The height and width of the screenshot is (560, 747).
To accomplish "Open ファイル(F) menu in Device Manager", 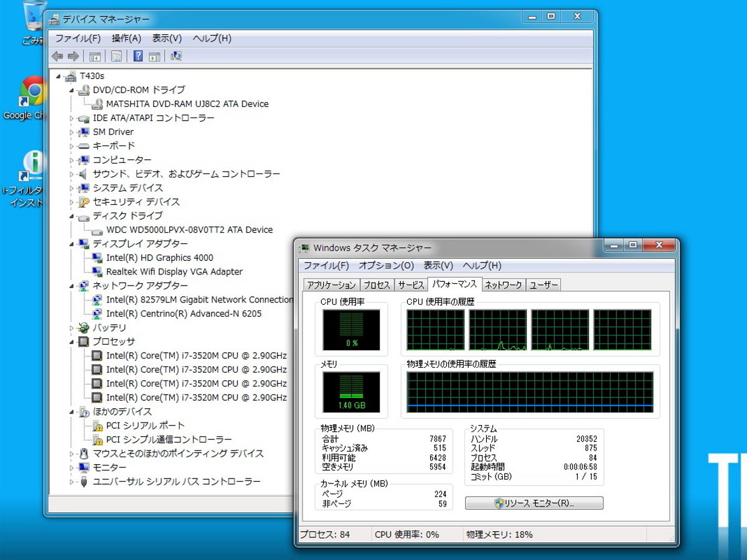I will [x=78, y=39].
